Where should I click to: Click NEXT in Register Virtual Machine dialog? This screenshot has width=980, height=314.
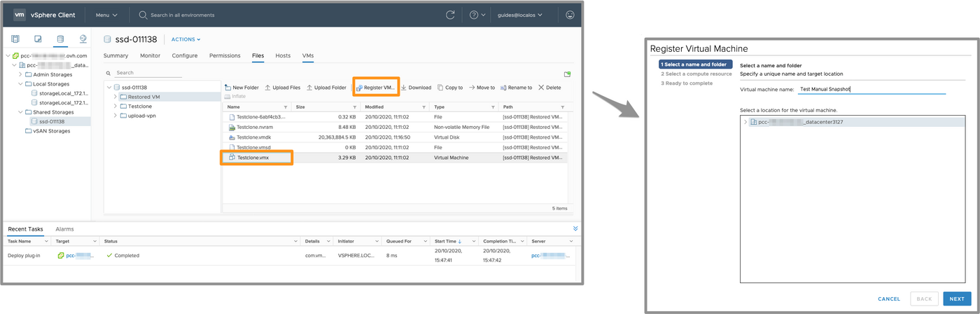click(957, 299)
